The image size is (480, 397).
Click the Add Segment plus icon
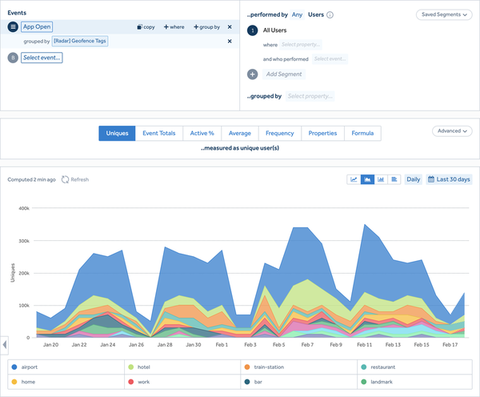click(x=252, y=74)
